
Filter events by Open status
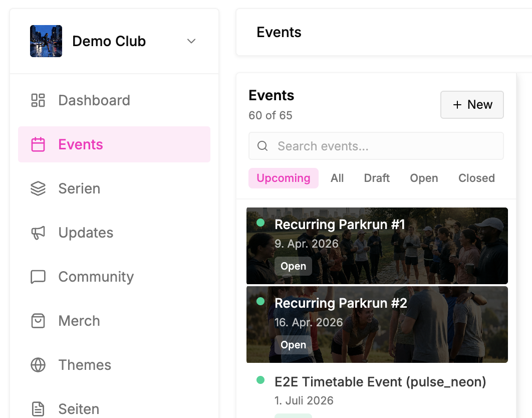[424, 178]
